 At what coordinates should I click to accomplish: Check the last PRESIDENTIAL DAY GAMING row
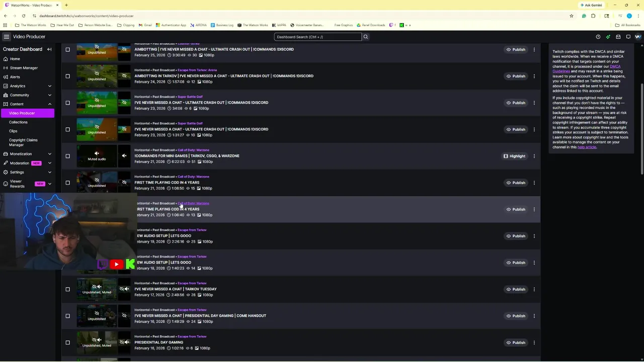[67, 342]
